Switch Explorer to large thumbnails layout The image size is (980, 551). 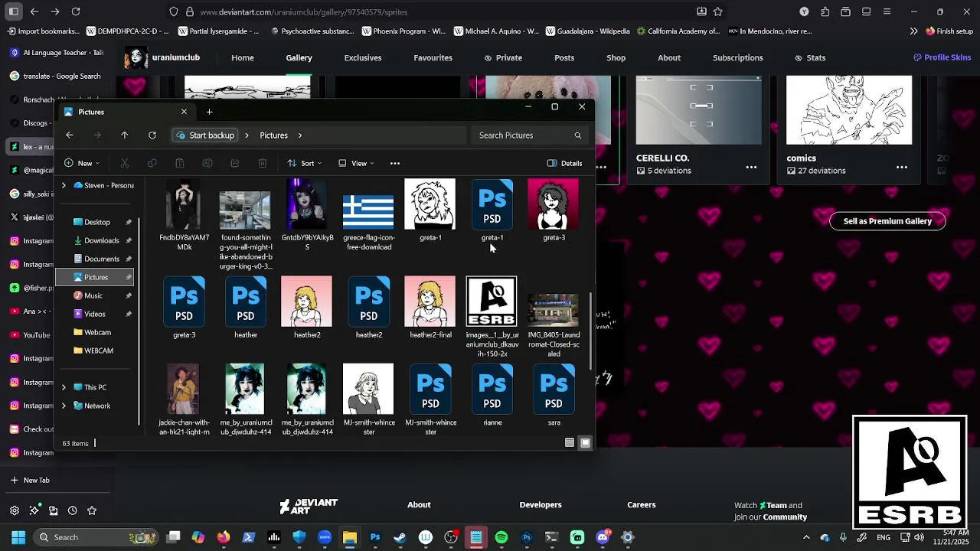[586, 443]
